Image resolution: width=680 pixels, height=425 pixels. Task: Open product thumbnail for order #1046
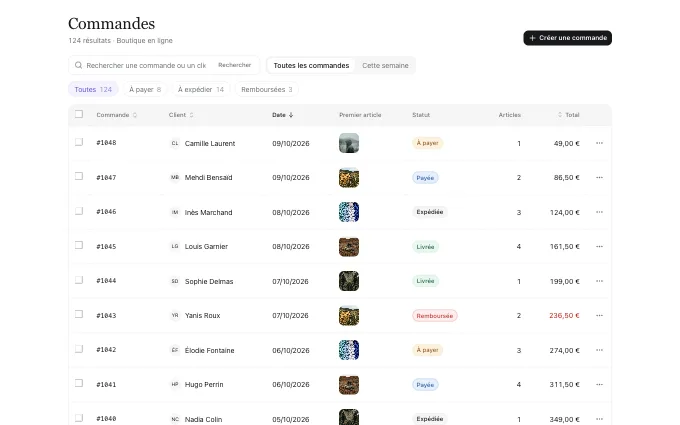pyautogui.click(x=349, y=212)
